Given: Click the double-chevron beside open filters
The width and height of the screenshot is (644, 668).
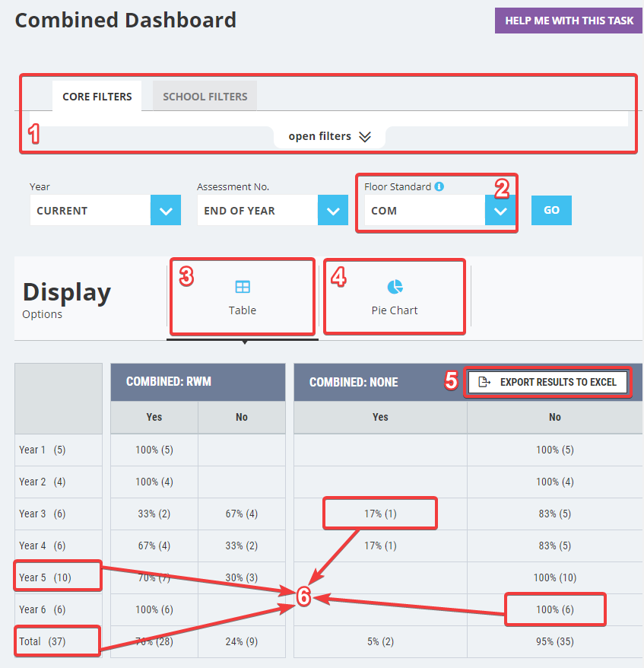Looking at the screenshot, I should 365,137.
